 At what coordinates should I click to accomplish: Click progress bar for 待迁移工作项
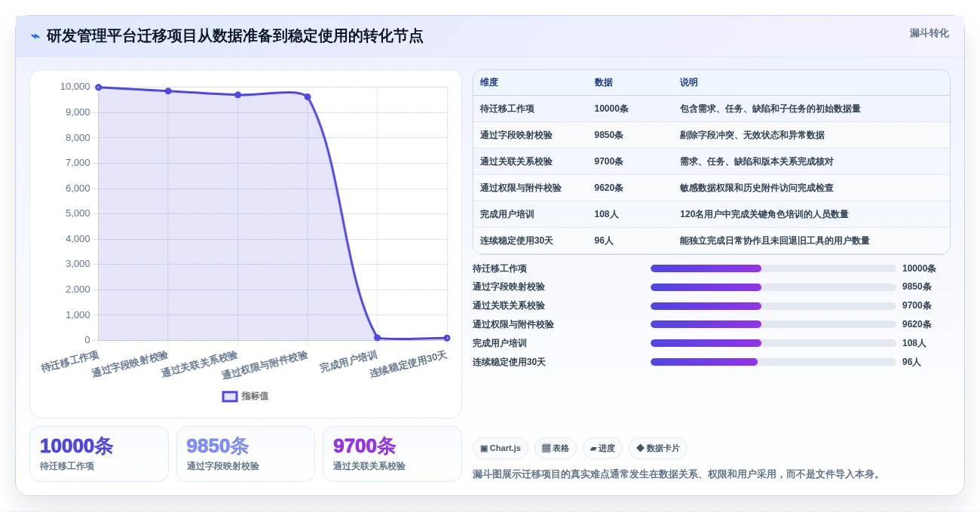click(773, 268)
